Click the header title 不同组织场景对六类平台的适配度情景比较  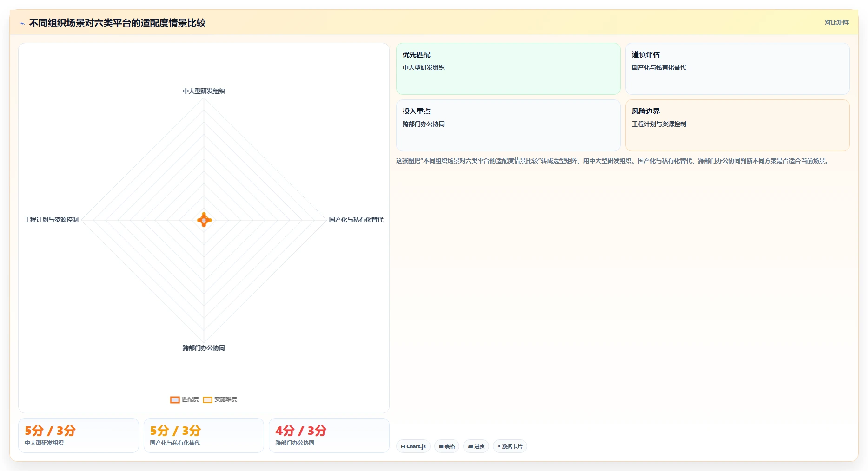(x=117, y=23)
